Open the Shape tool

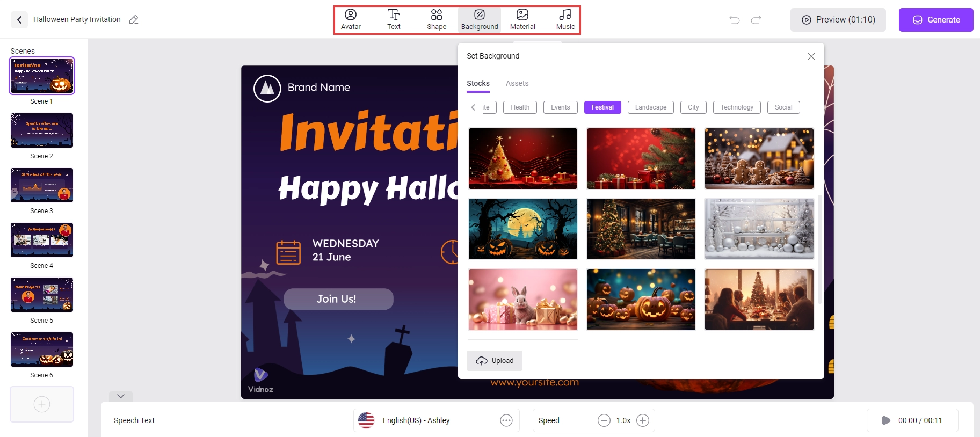pyautogui.click(x=437, y=20)
